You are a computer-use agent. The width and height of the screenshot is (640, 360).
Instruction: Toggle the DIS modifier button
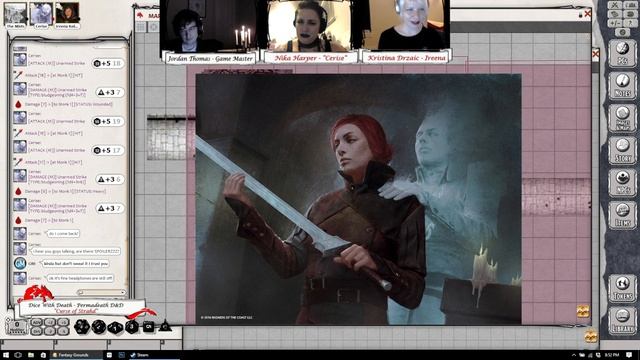click(x=37, y=331)
